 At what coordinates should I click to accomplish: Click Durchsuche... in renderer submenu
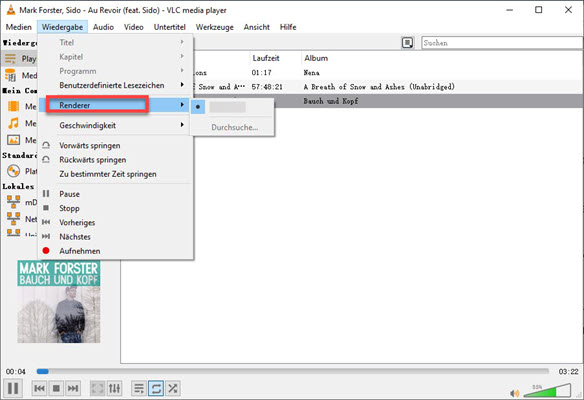point(235,127)
